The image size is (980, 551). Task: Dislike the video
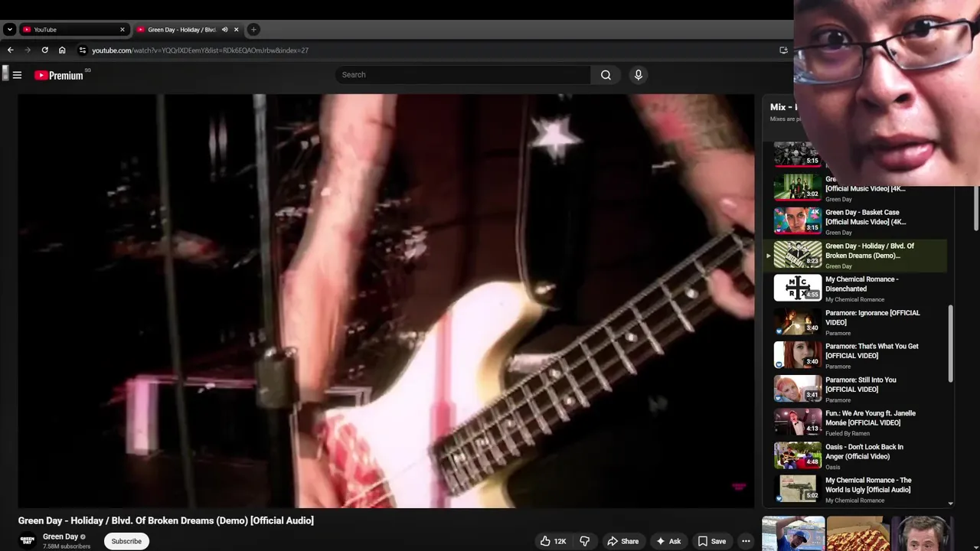584,541
